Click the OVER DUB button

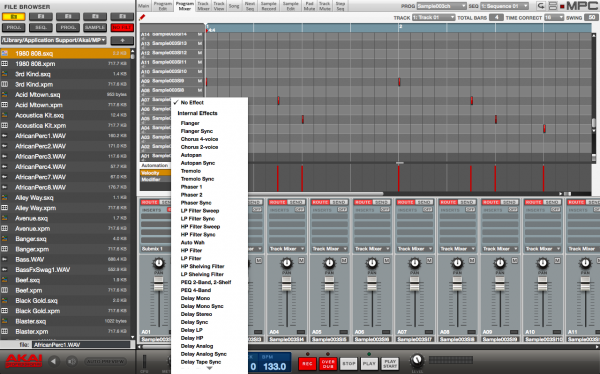(328, 364)
